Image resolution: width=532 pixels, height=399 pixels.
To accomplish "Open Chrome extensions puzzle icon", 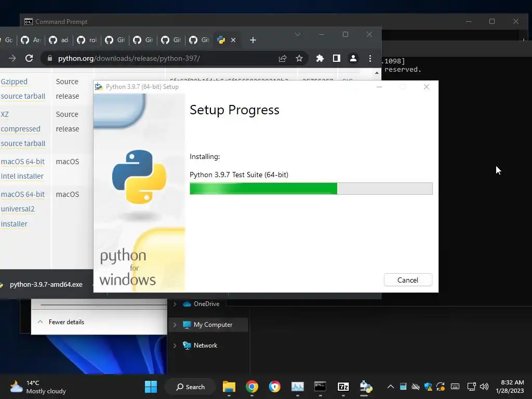I will [320, 58].
